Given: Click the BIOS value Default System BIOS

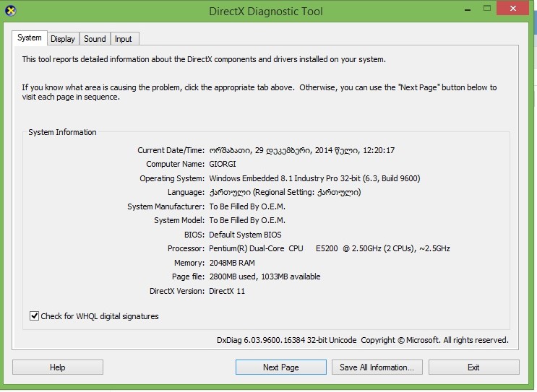Looking at the screenshot, I should (x=245, y=235).
